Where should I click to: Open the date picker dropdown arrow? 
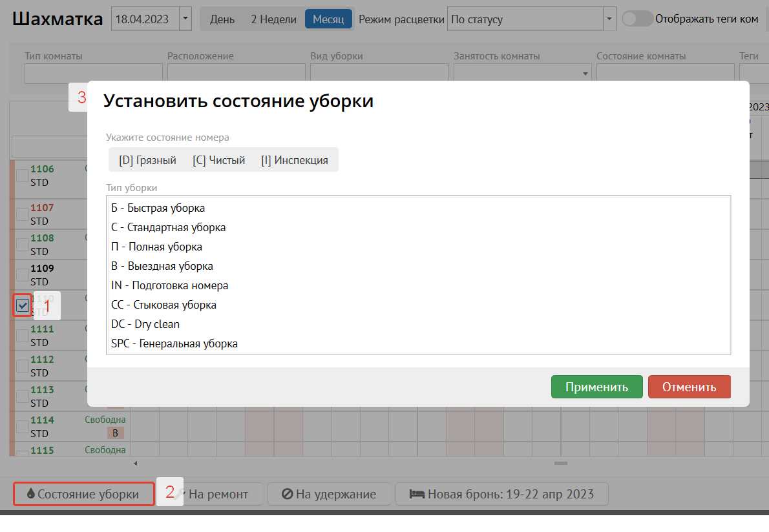[185, 19]
